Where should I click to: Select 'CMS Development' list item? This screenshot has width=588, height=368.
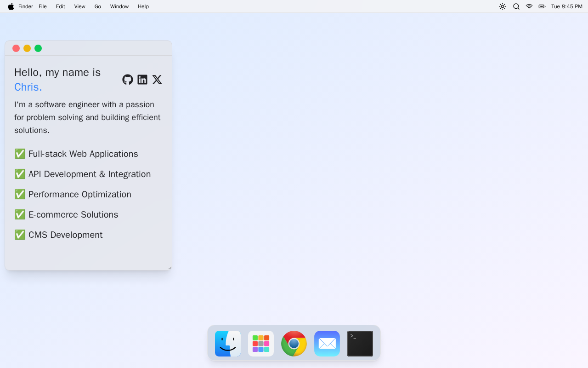pos(58,235)
